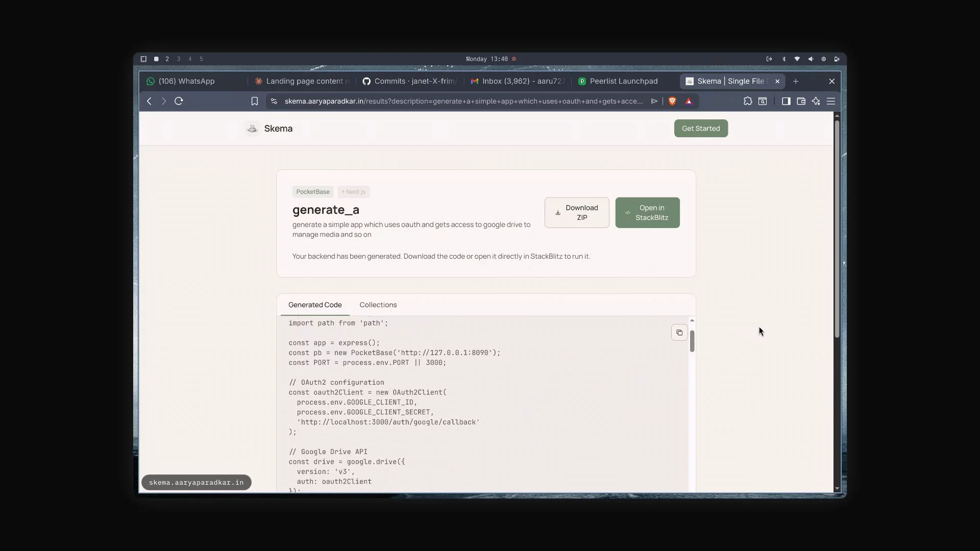Click the process.env.GOOGLE_CLIENT_SECRET line

point(365,412)
